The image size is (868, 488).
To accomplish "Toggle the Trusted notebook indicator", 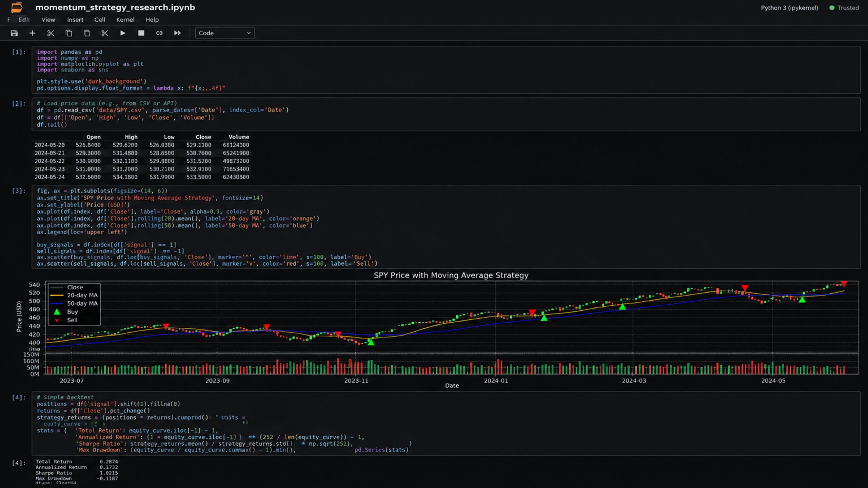I will point(844,8).
